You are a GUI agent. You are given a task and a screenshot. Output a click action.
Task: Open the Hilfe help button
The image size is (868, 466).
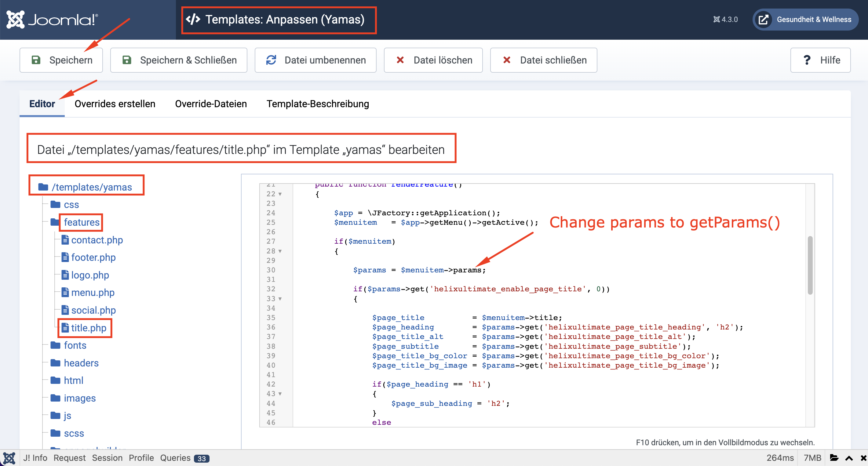tap(820, 60)
